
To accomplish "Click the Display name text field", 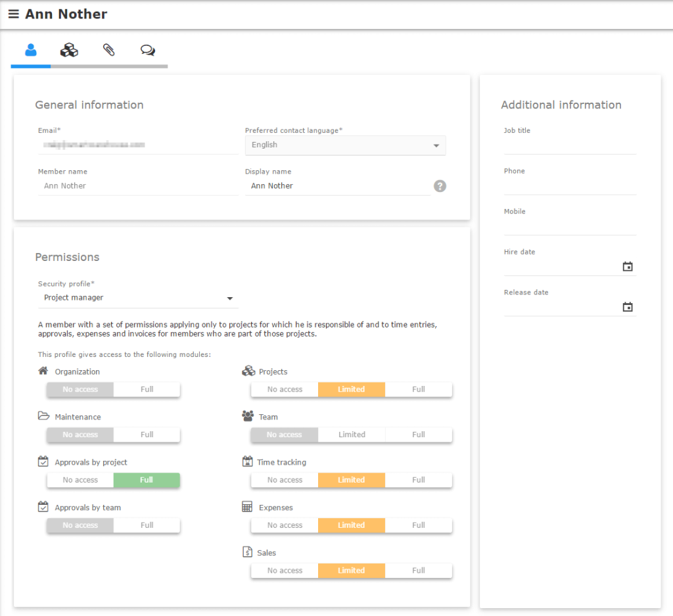I will (x=338, y=186).
